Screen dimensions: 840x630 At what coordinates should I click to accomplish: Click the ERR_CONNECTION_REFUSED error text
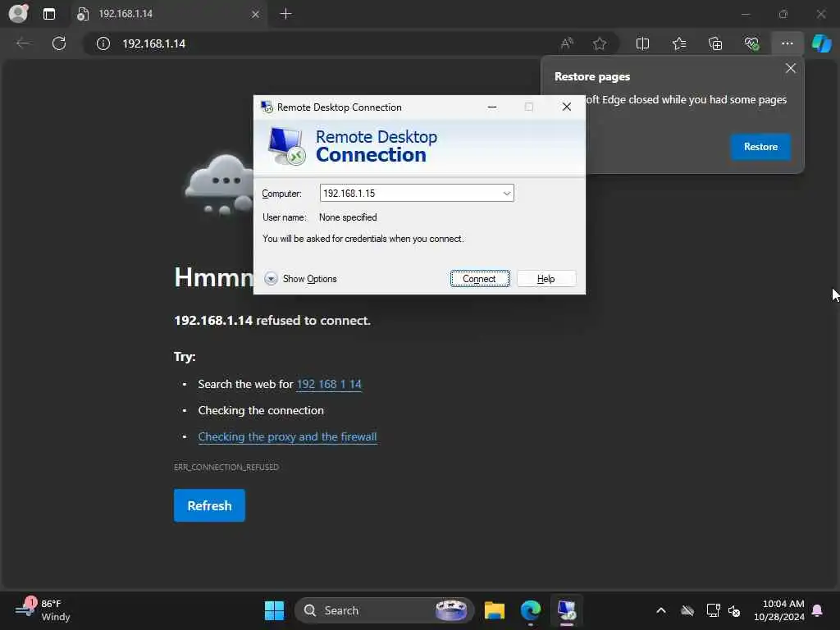coord(226,467)
